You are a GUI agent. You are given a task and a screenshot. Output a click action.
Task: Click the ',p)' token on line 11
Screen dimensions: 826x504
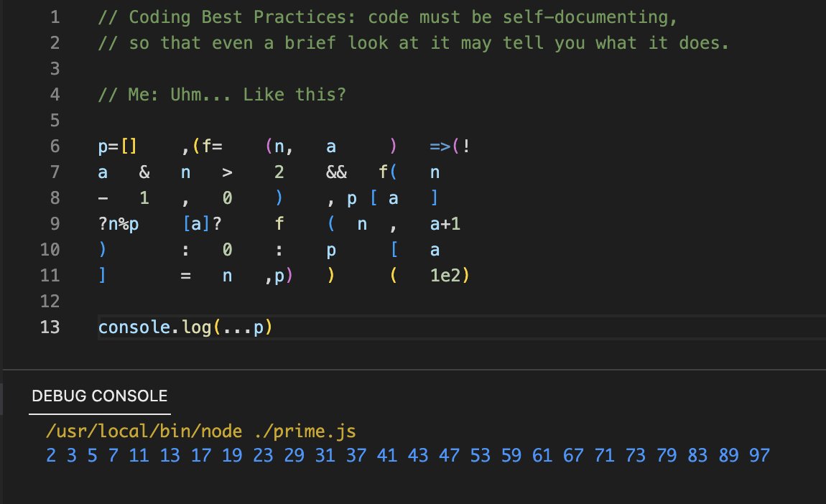[280, 275]
